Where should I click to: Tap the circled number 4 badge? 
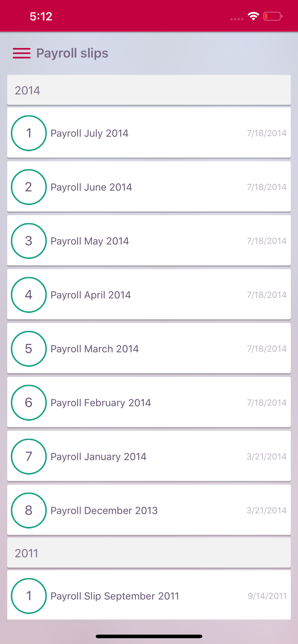click(x=29, y=295)
